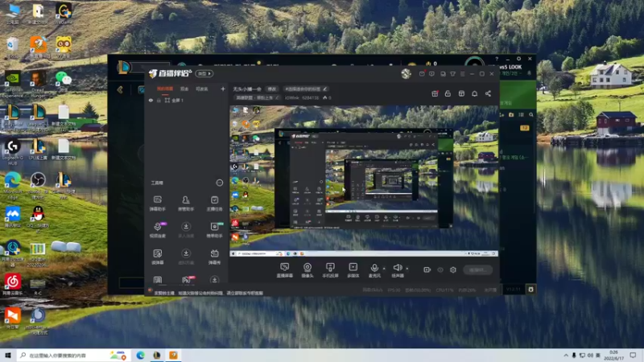Change the 英雄联盟 game category pill
Screen dimensions: 644x362
click(x=257, y=97)
